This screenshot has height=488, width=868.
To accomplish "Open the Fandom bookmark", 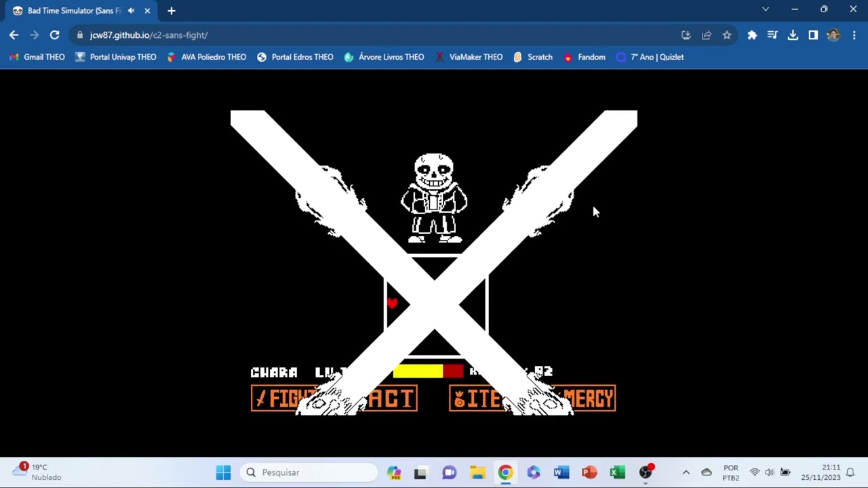I will pyautogui.click(x=585, y=57).
